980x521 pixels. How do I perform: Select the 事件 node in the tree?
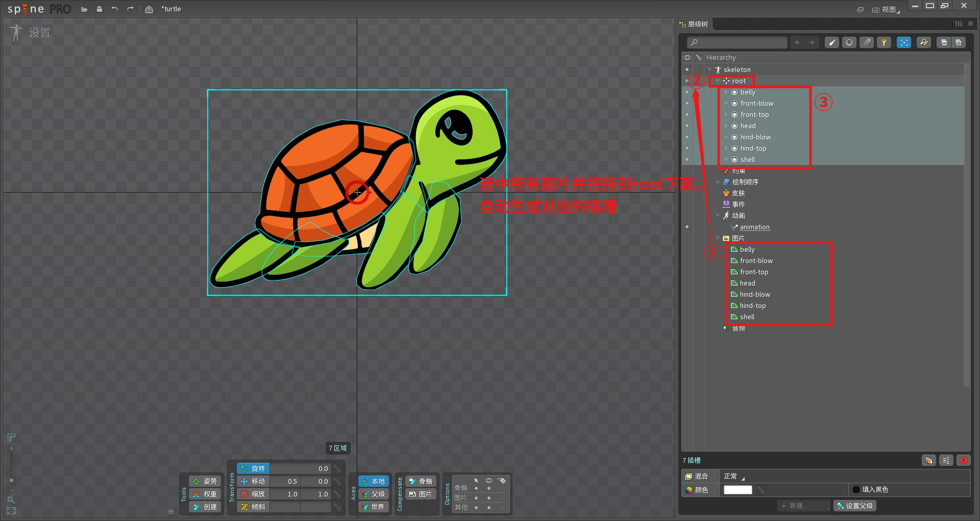(x=738, y=204)
